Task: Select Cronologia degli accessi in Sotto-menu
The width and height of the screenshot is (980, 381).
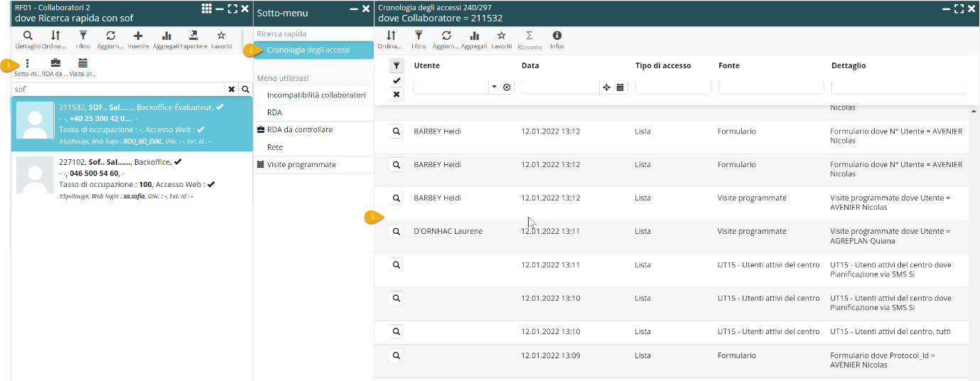Action: 308,50
